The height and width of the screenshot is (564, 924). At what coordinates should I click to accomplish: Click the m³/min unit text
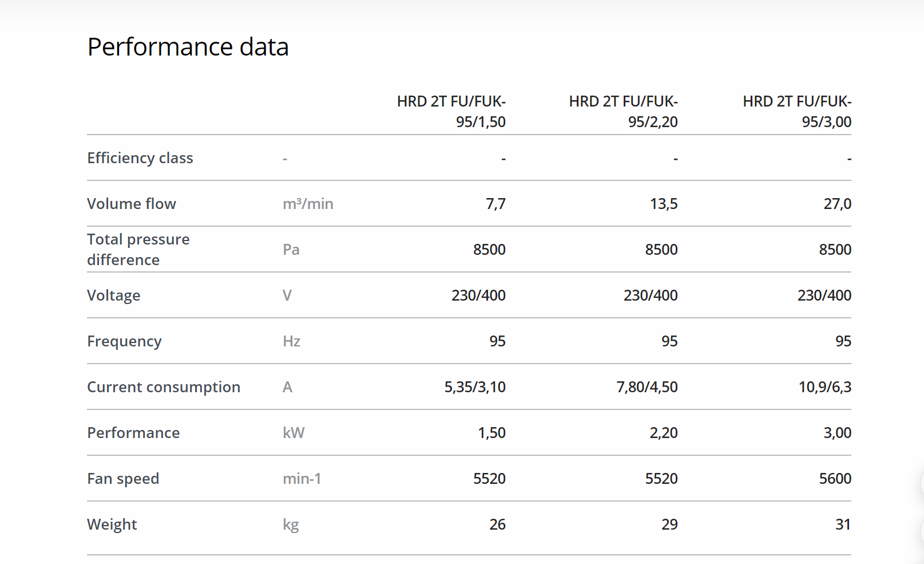coord(308,204)
